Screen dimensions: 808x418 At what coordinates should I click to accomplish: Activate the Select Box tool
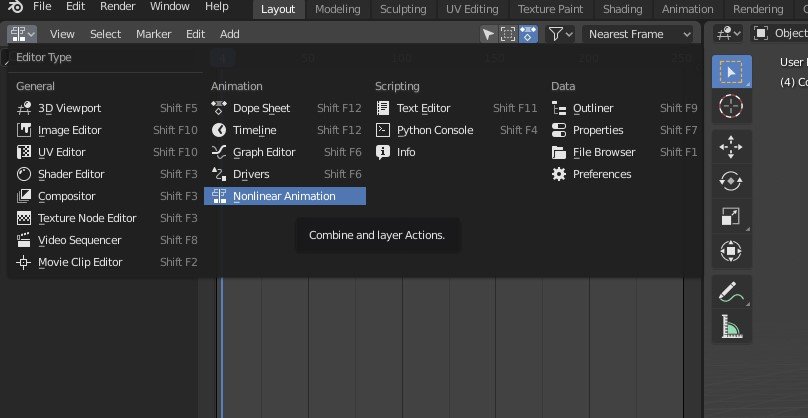click(x=731, y=71)
